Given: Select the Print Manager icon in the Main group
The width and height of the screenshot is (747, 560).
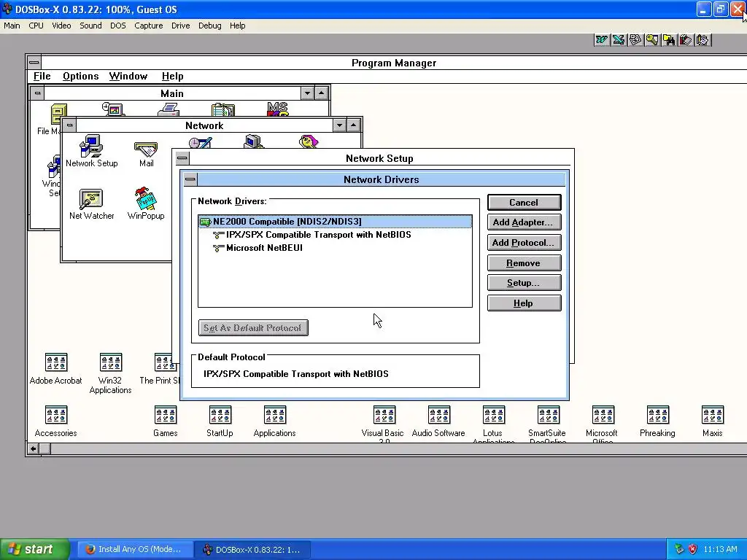Looking at the screenshot, I should point(169,109).
